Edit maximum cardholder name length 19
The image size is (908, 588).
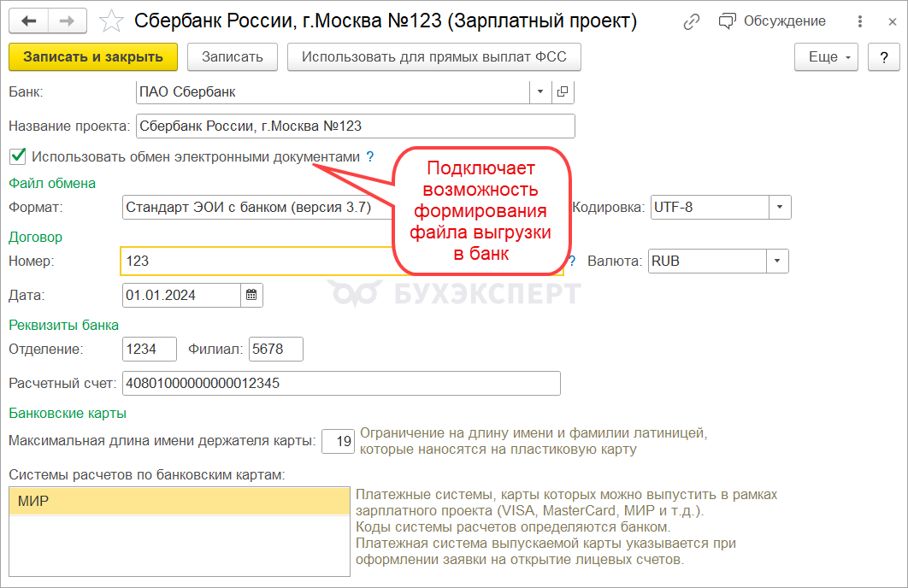click(x=338, y=441)
